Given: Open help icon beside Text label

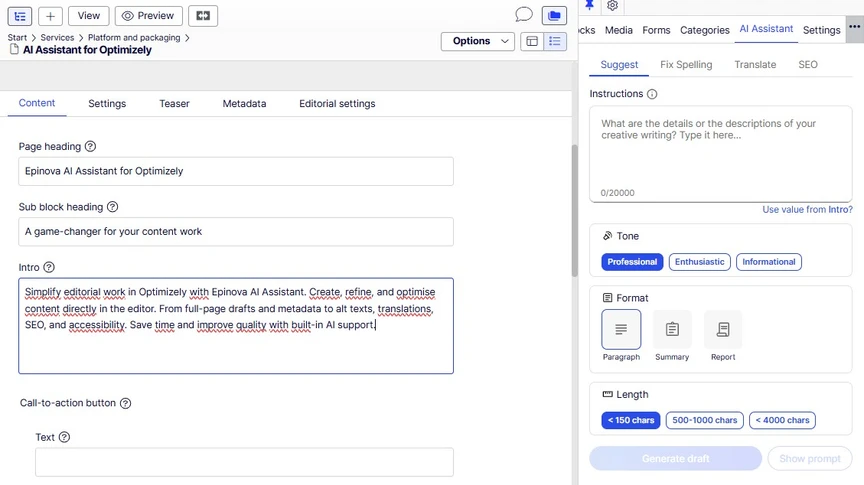Looking at the screenshot, I should [x=64, y=437].
